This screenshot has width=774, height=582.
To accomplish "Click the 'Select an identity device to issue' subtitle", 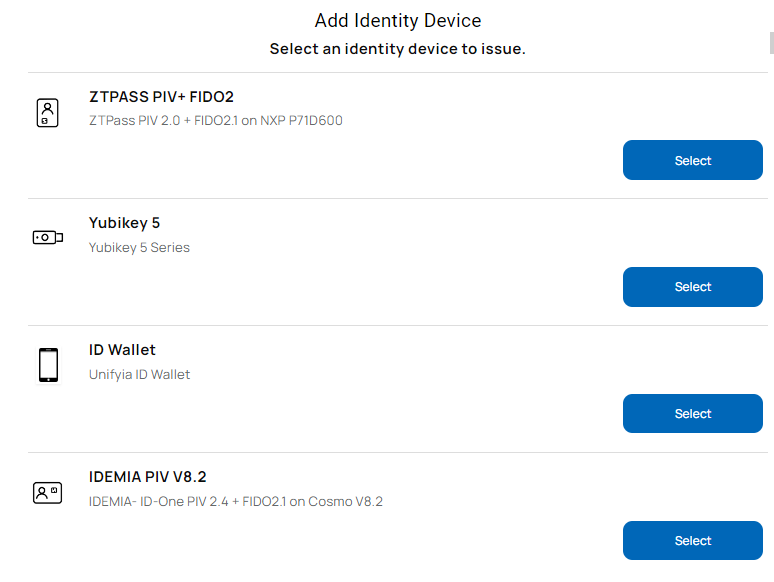I will 397,49.
